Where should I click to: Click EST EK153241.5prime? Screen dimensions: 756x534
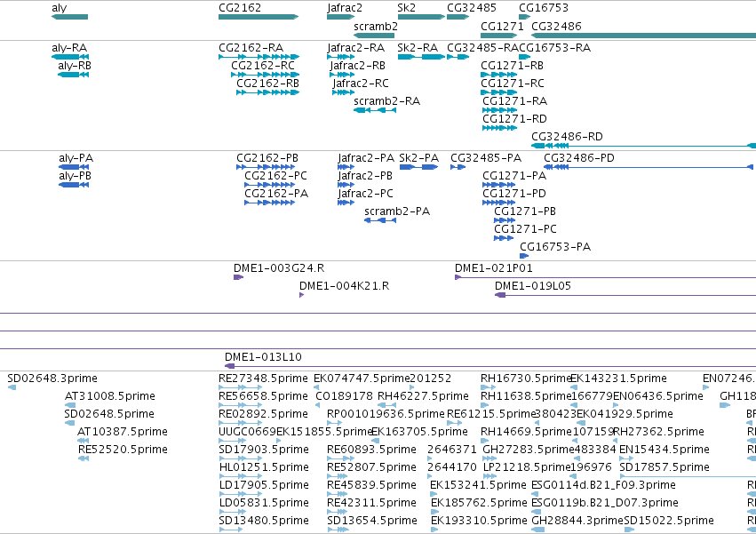tap(478, 485)
